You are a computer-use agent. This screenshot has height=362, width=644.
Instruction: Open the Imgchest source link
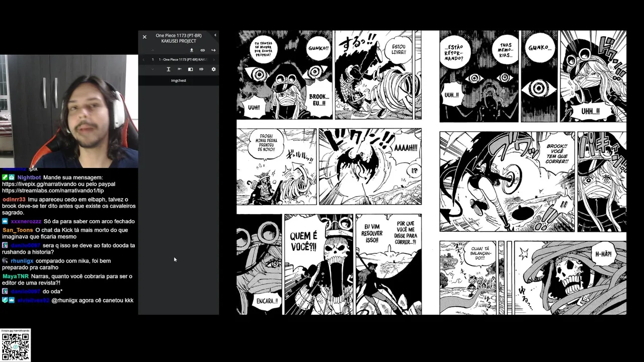pyautogui.click(x=179, y=80)
